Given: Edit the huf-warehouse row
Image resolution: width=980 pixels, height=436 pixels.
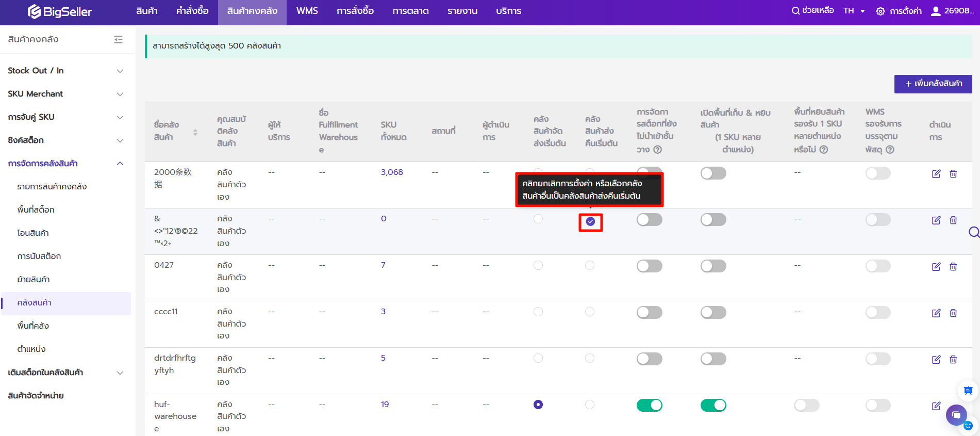Looking at the screenshot, I should tap(936, 406).
